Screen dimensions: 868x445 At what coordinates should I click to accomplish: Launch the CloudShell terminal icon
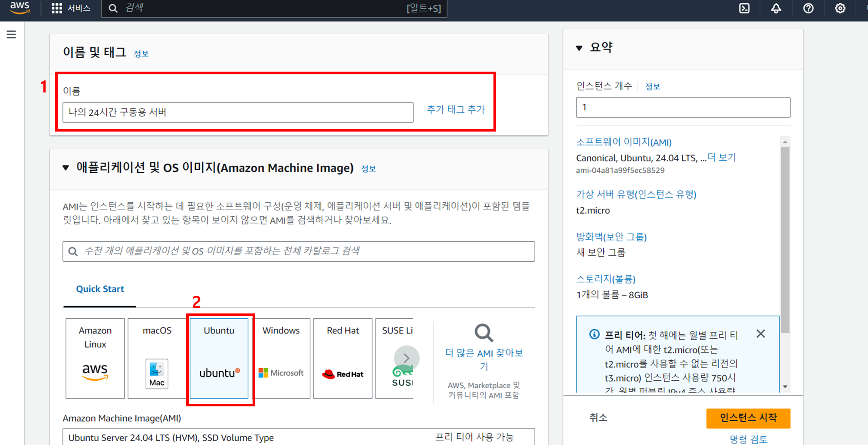coord(744,8)
